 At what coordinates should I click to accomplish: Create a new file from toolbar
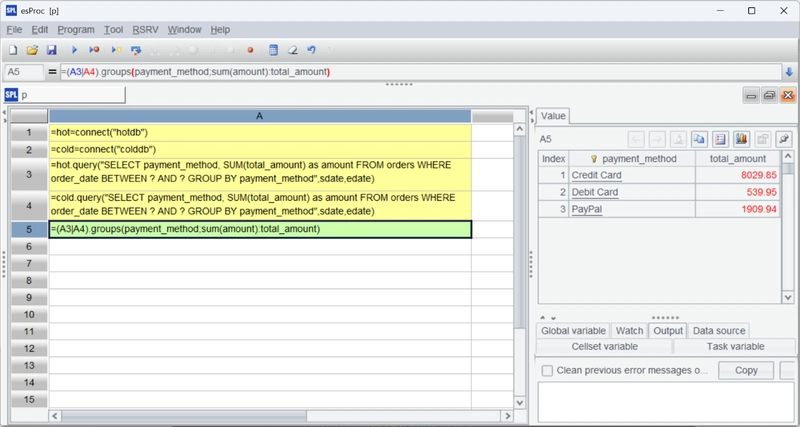tap(13, 50)
